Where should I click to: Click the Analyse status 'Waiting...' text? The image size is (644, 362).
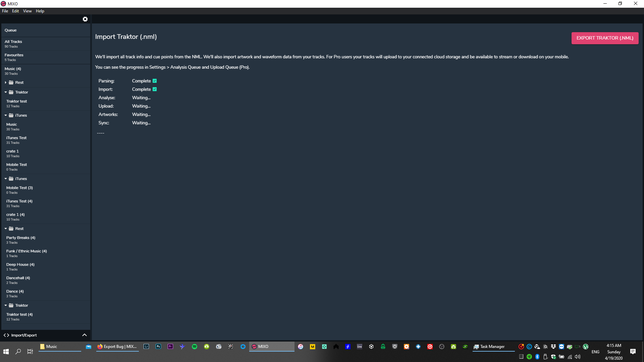[141, 98]
